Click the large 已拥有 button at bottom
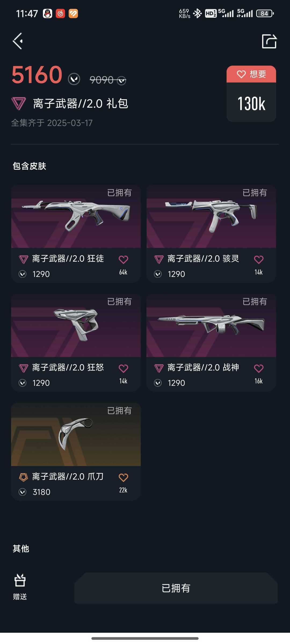Screen dimensions: 290x644 tap(176, 588)
